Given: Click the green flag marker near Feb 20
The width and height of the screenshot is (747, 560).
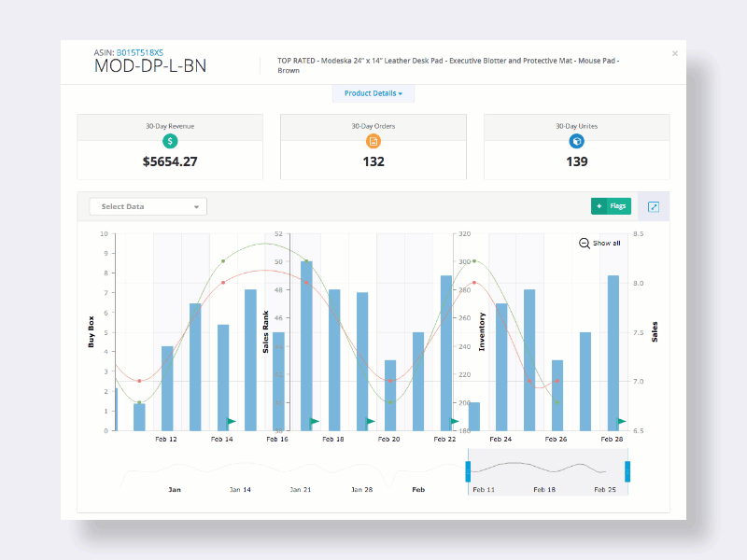Looking at the screenshot, I should [x=370, y=421].
